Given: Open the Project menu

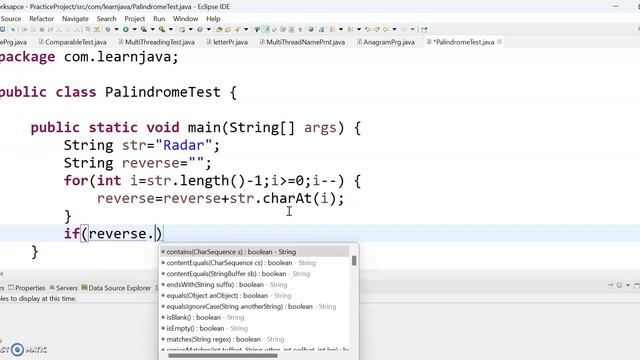Looking at the screenshot, I should coord(135,19).
